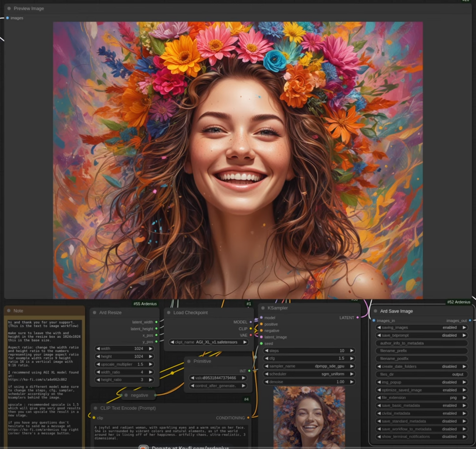Collapse the CLIP Text Encode node title dot
Screen dimensions: 476x449
click(x=95, y=408)
